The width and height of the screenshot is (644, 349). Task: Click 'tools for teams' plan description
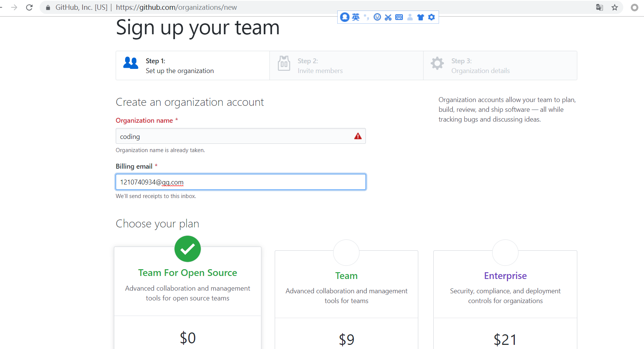347,301
